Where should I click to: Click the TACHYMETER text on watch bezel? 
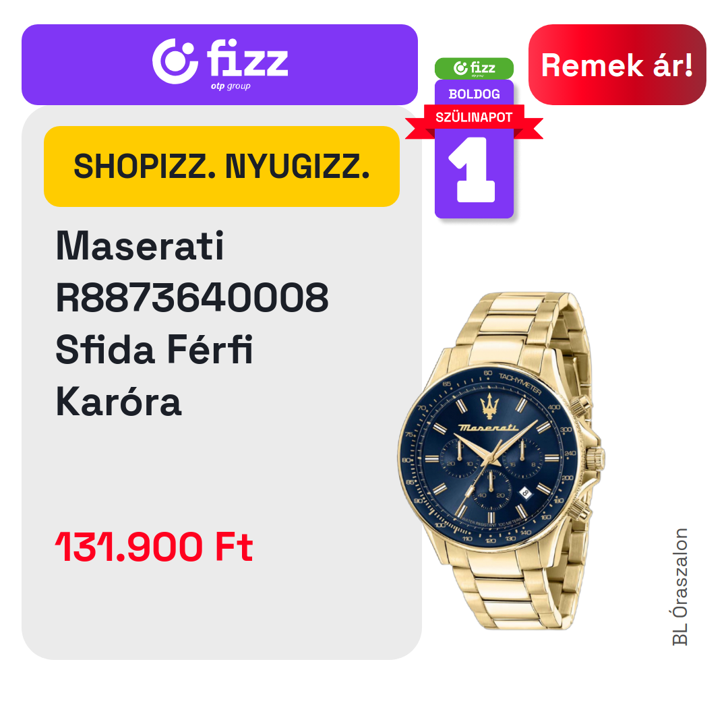pos(520,384)
